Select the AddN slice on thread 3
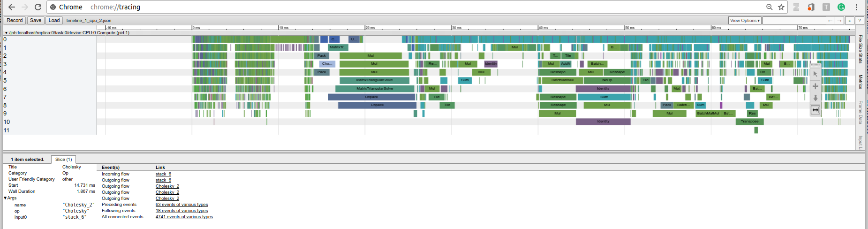This screenshot has height=229, width=868. [566, 64]
